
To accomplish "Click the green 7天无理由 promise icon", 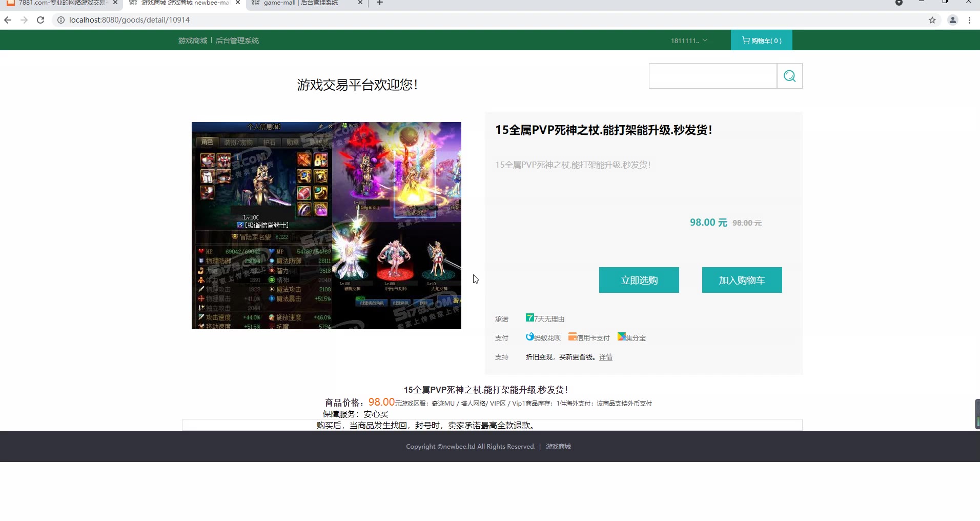I will 530,318.
